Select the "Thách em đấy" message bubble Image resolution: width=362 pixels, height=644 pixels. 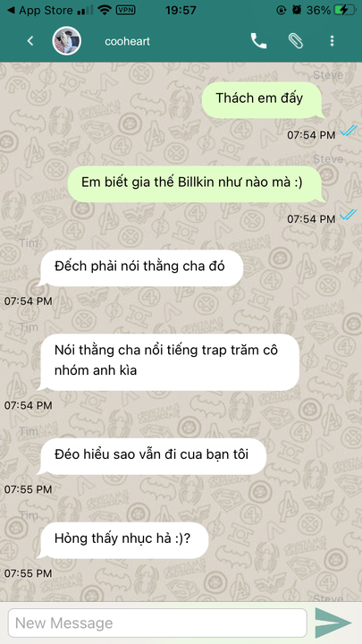263,100
